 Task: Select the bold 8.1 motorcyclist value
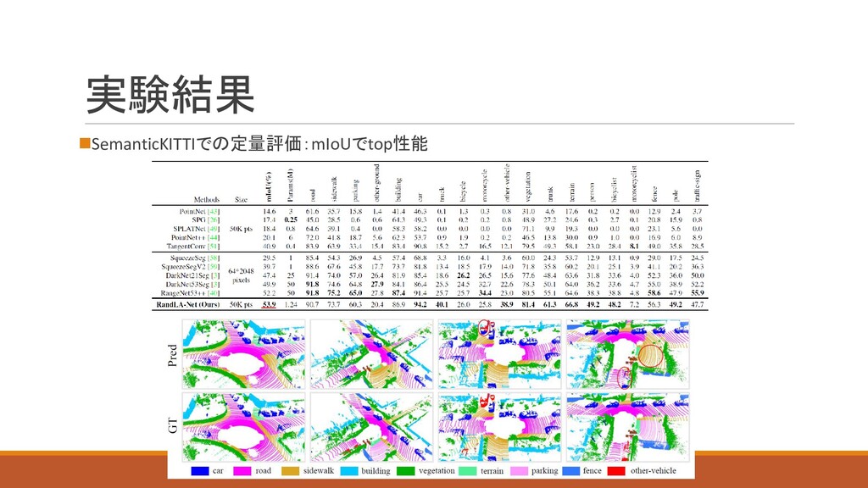pos(634,247)
